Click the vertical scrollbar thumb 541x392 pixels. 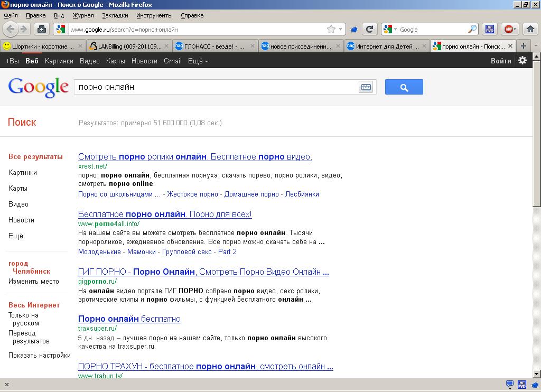537,134
